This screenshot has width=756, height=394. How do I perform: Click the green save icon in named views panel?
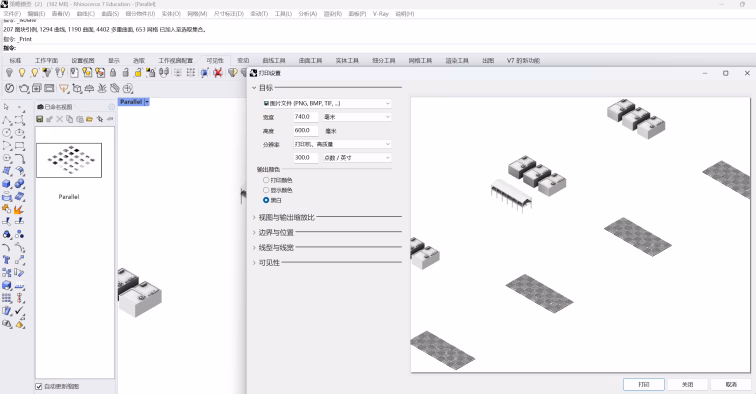click(40, 119)
